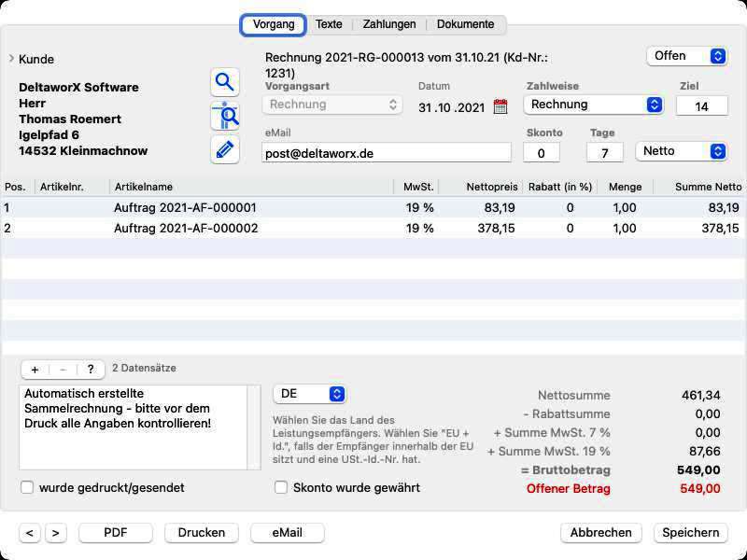Open the Offen status dropdown
Screen dimensions: 747x560
pos(687,56)
